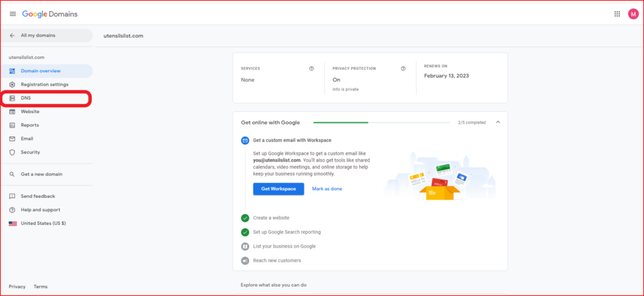Open the Privacy link in footer

(17, 287)
